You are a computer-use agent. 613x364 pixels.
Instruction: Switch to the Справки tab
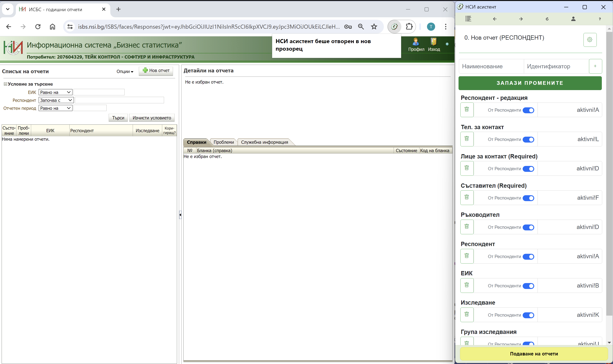pyautogui.click(x=196, y=142)
